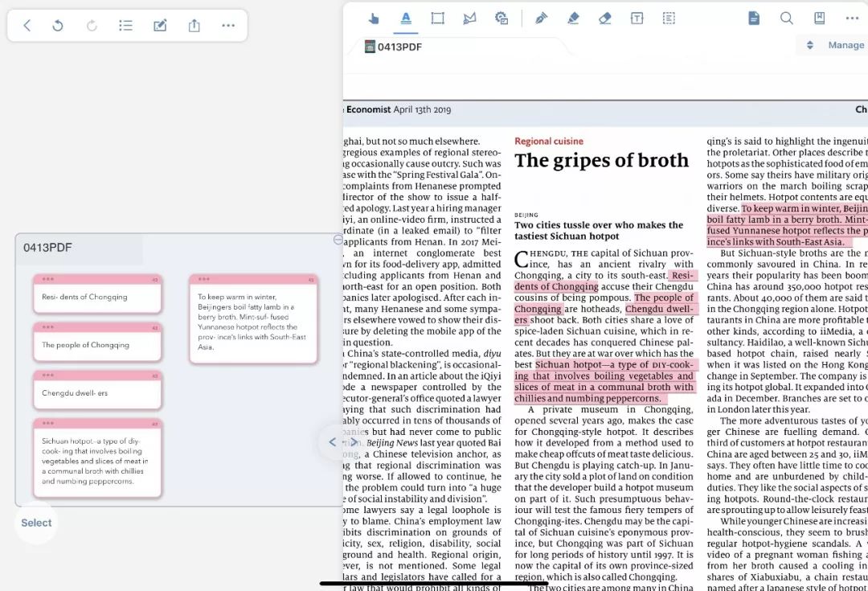This screenshot has width=868, height=591.
Task: Open more options in mindmap toolbar
Action: [228, 26]
